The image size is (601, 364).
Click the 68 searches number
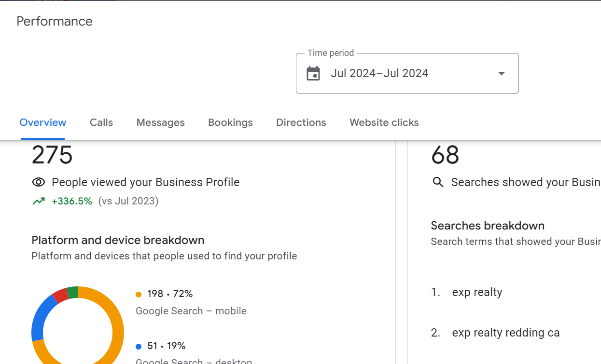pyautogui.click(x=445, y=155)
